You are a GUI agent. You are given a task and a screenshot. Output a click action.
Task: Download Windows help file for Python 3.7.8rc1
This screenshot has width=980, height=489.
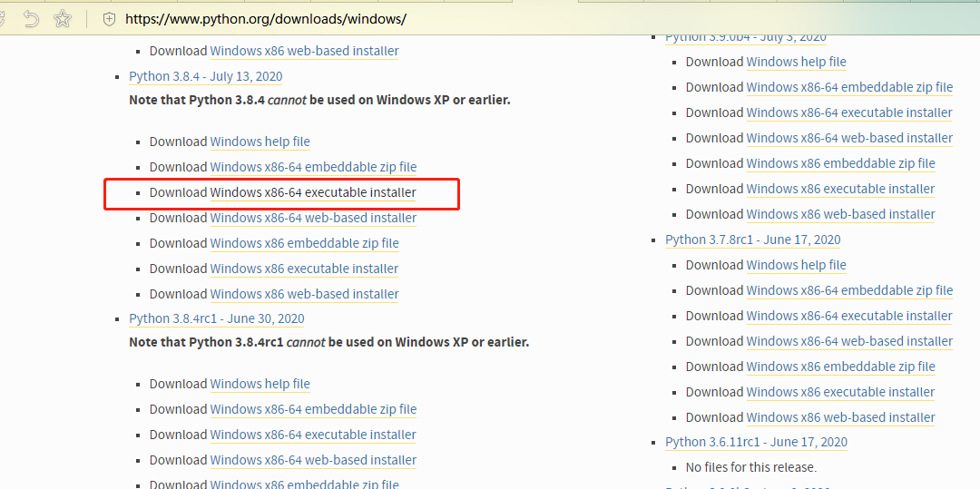pyautogui.click(x=797, y=265)
